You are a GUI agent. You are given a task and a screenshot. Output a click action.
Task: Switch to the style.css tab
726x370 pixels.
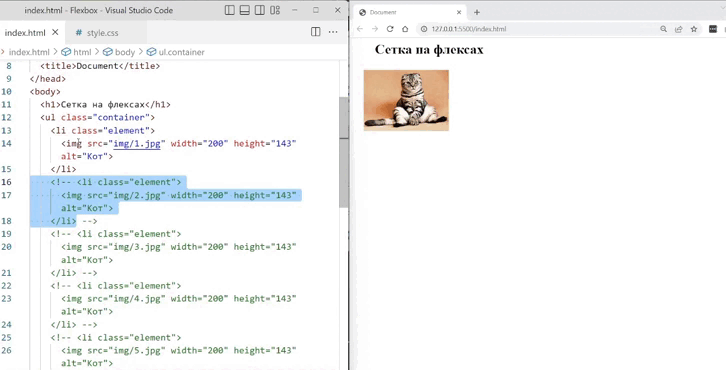(97, 33)
